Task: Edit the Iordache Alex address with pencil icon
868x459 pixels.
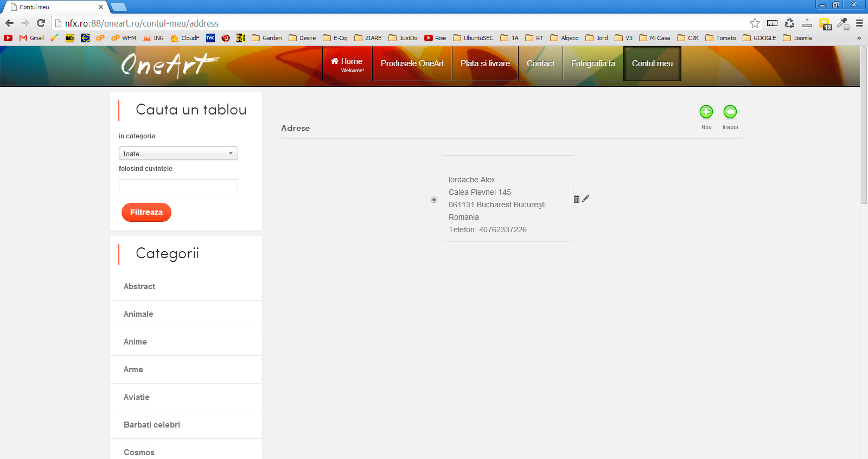Action: pyautogui.click(x=585, y=199)
